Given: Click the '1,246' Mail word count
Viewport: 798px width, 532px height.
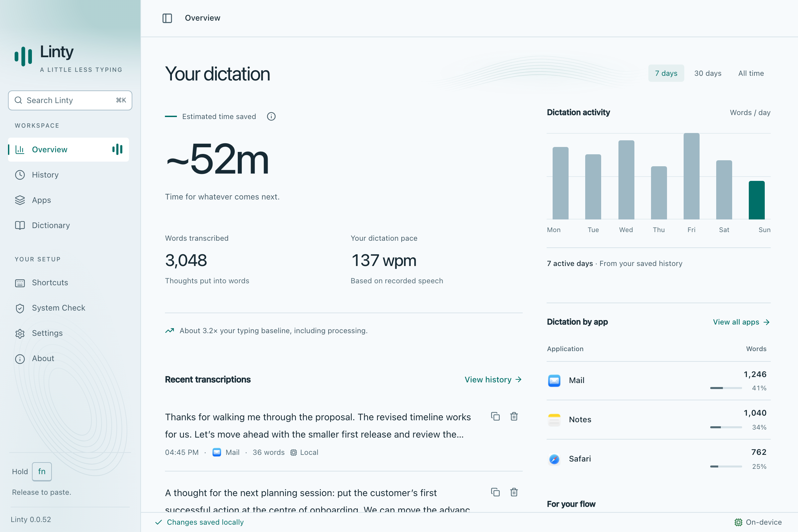Looking at the screenshot, I should coord(755,374).
